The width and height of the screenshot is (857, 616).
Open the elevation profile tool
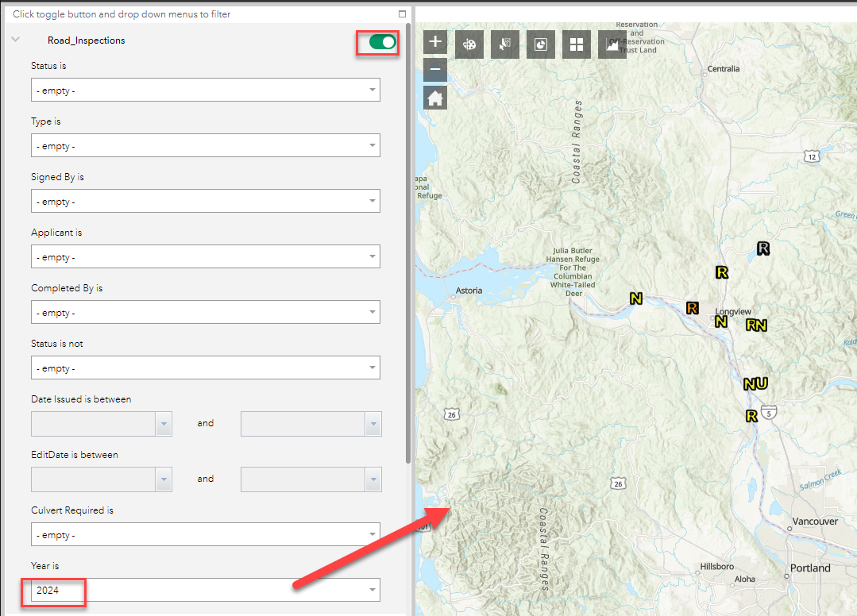coord(612,44)
